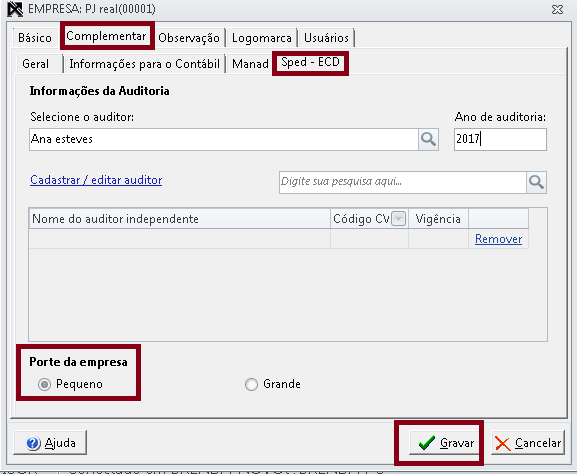Open the Código CVM column dropdown arrow
Screen dimensions: 577x474
coord(398,219)
